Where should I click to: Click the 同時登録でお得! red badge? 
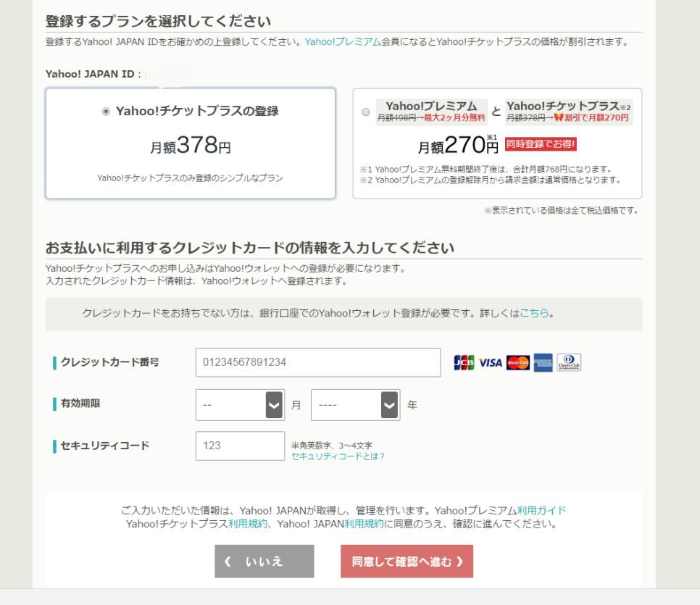[x=541, y=143]
